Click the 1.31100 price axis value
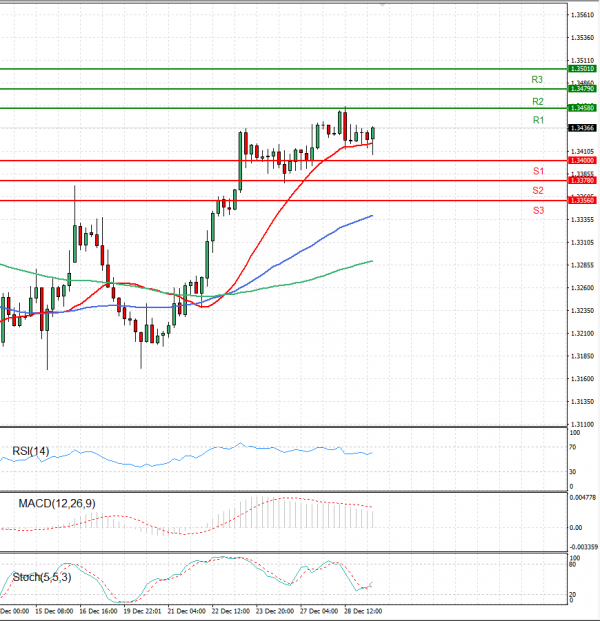Image resolution: width=600 pixels, height=621 pixels. pos(583,424)
